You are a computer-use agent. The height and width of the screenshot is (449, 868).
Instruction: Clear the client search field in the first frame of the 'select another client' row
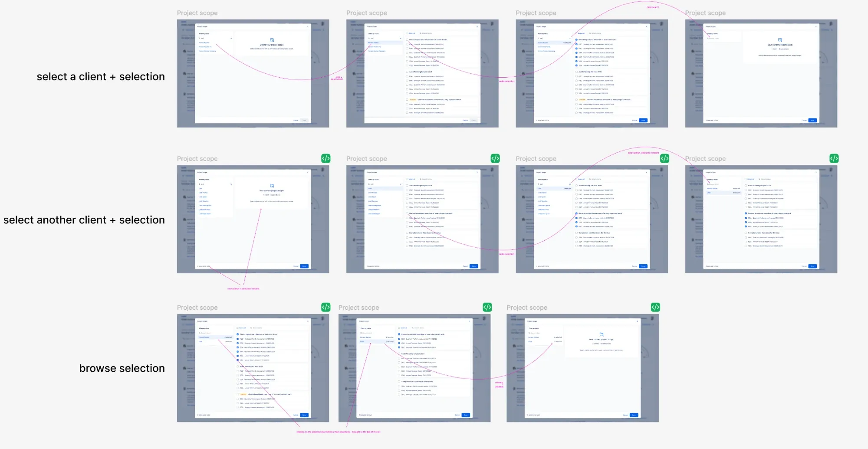pos(231,184)
